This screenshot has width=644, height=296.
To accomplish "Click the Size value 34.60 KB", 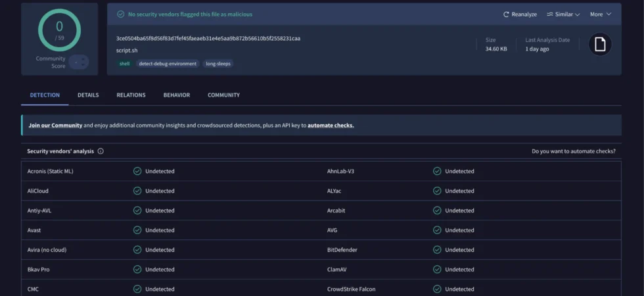I will tap(496, 49).
